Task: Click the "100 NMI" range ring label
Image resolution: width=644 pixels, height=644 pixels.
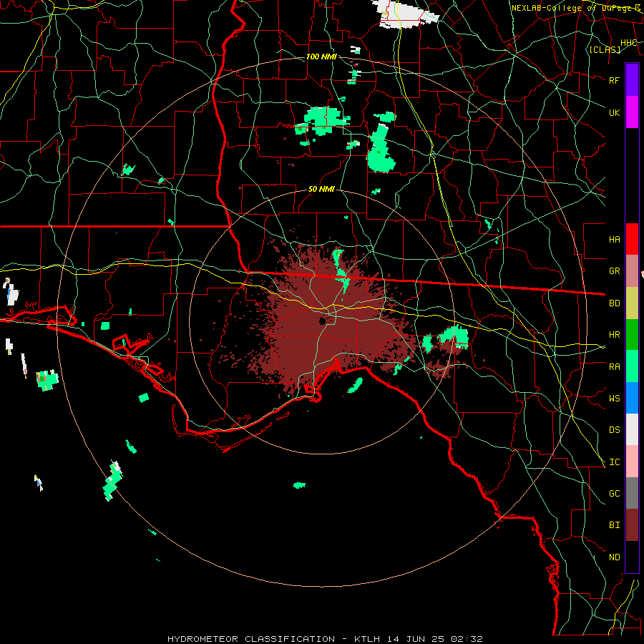Action: click(x=321, y=57)
